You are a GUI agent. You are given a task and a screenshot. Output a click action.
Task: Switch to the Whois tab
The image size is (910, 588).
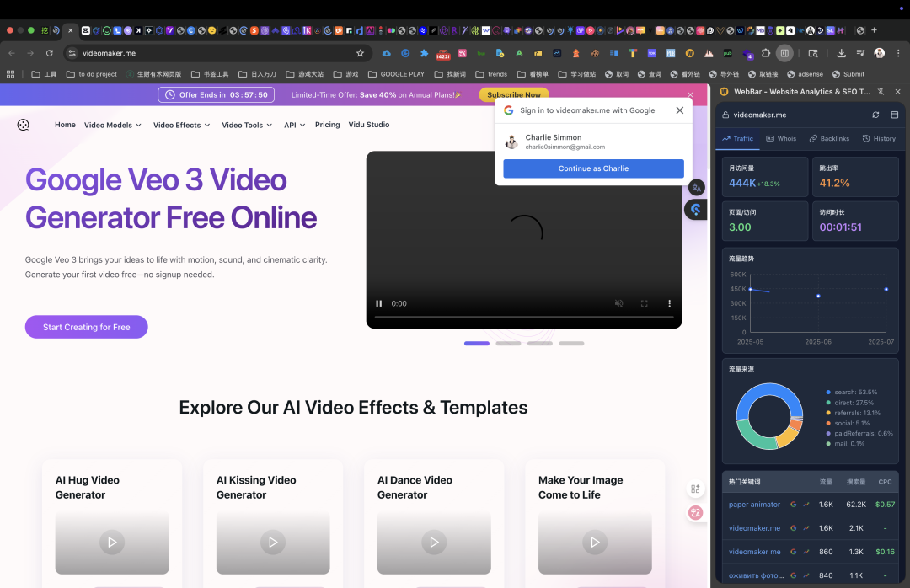coord(781,139)
